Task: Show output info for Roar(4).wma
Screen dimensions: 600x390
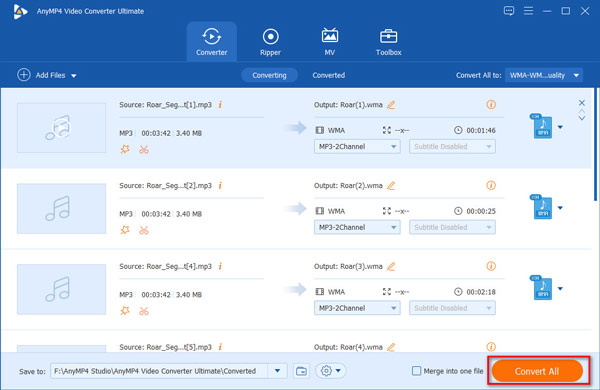Action: click(x=491, y=347)
